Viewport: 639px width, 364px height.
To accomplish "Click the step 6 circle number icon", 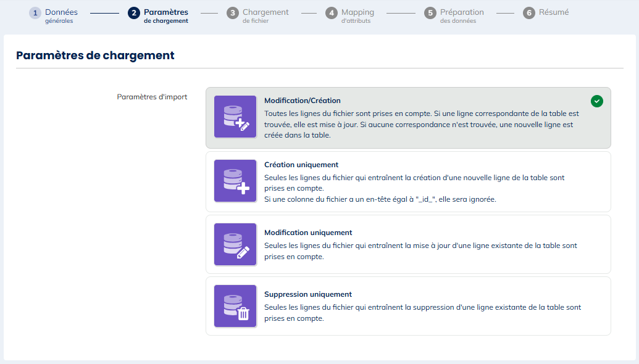I will coord(529,13).
